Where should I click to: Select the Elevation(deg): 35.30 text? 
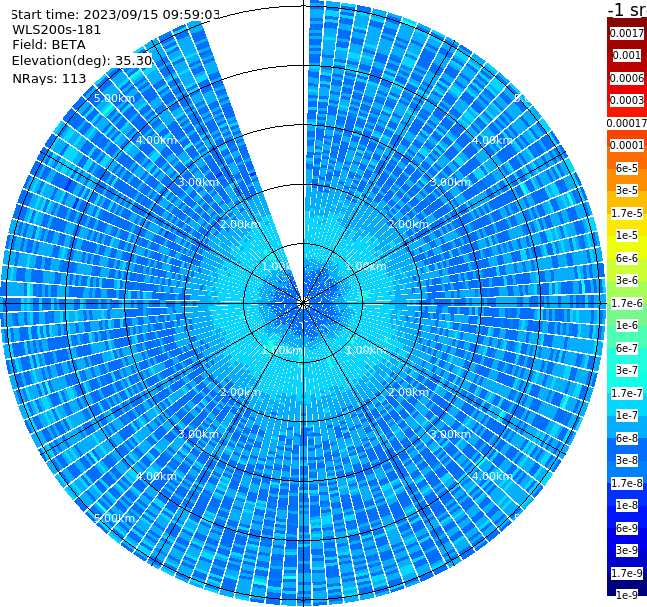[82, 61]
